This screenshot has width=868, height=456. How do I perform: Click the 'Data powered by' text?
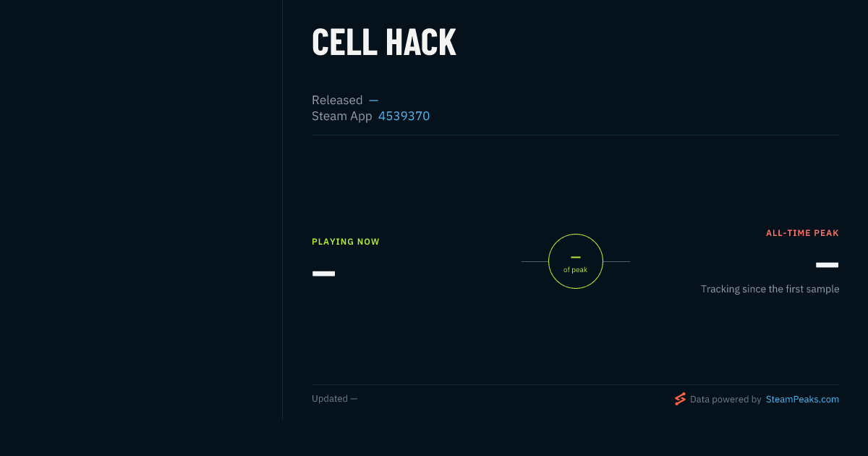coord(726,399)
